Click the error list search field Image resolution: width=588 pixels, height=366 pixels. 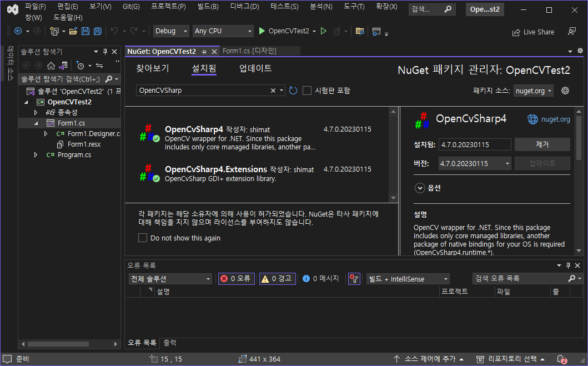(520, 279)
